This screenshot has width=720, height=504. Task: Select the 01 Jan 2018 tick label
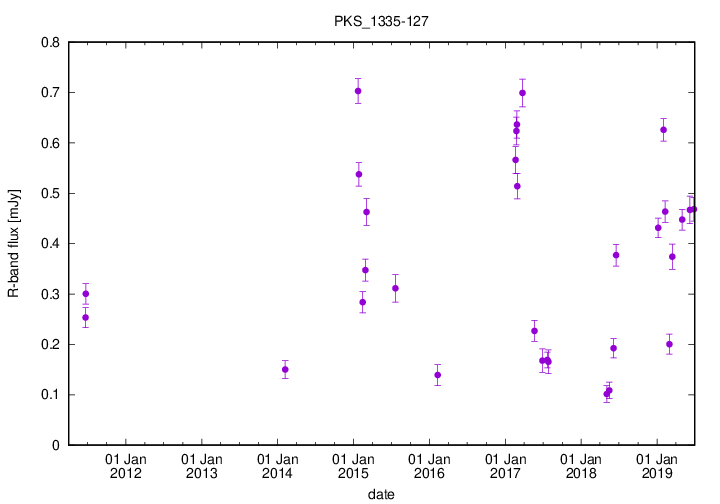click(x=580, y=465)
